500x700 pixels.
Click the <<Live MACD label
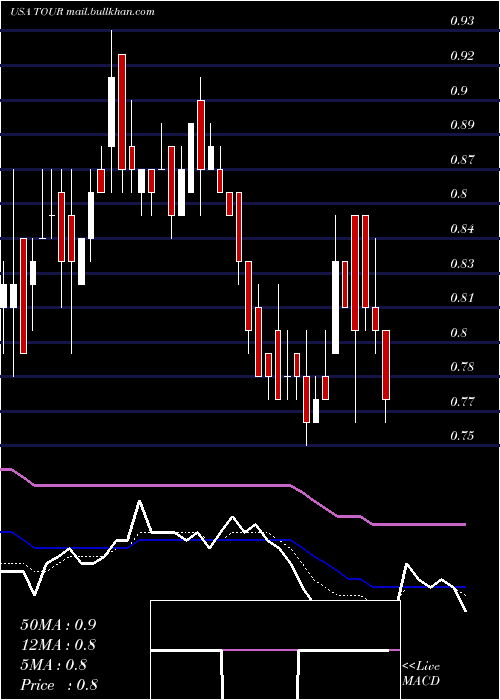421,674
